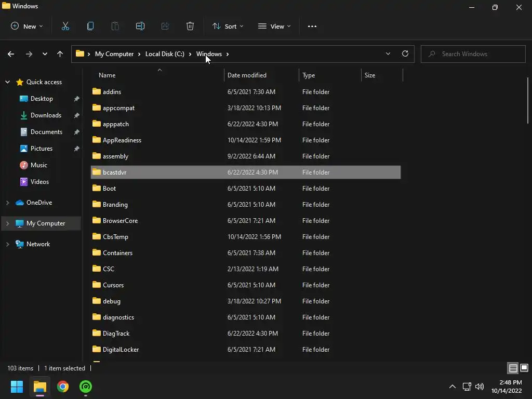Click the bcastdvr folder icon

tap(97, 172)
